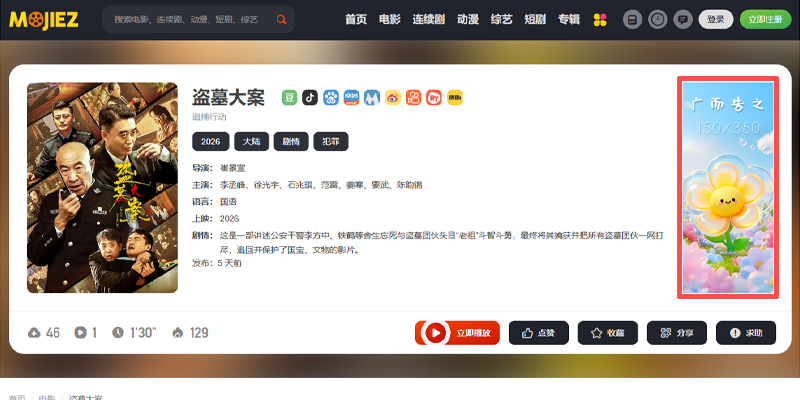Click the search magnifier icon
800x400 pixels.
[x=281, y=19]
